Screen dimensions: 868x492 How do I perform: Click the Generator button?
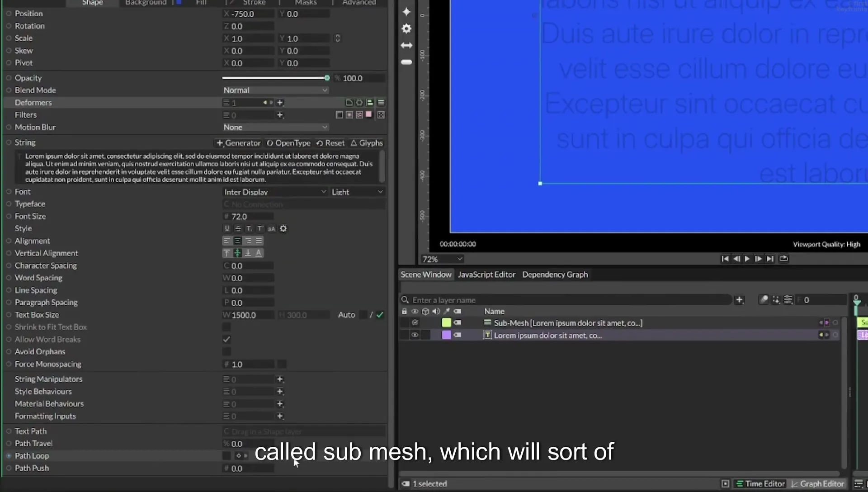tap(238, 143)
